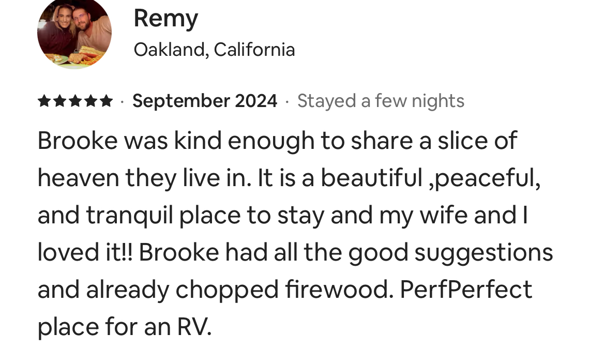Click the Stayed a few nights label
The image size is (605, 364).
pos(381,101)
